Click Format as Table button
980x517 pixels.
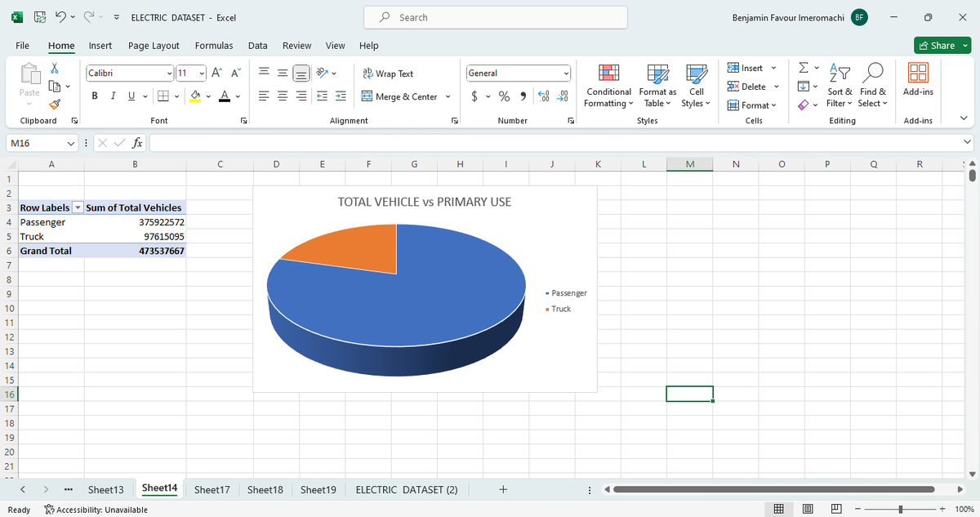(657, 85)
